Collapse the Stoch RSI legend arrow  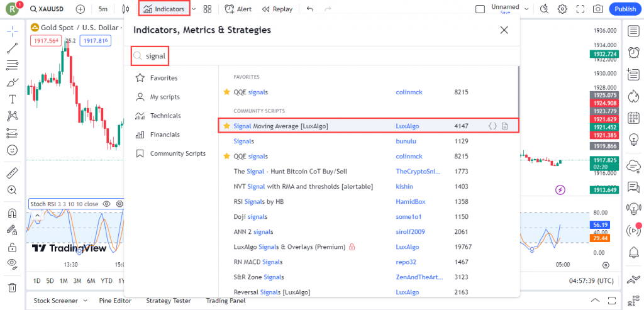(37, 215)
